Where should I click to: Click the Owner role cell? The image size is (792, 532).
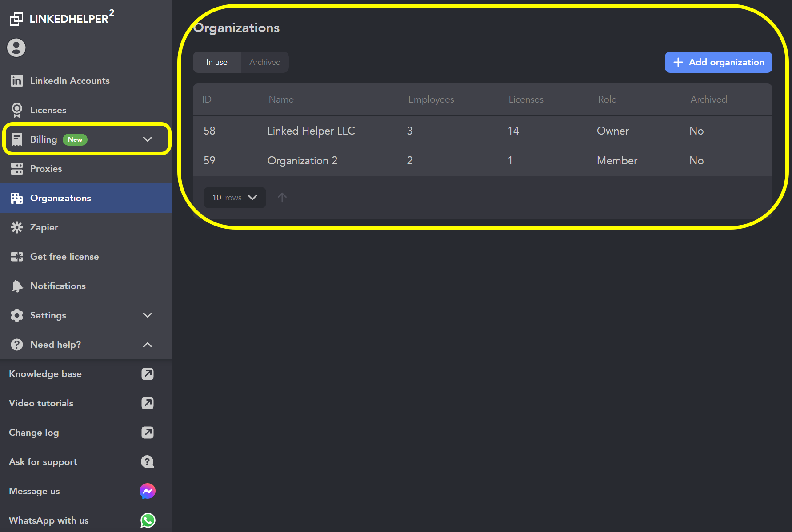click(613, 131)
